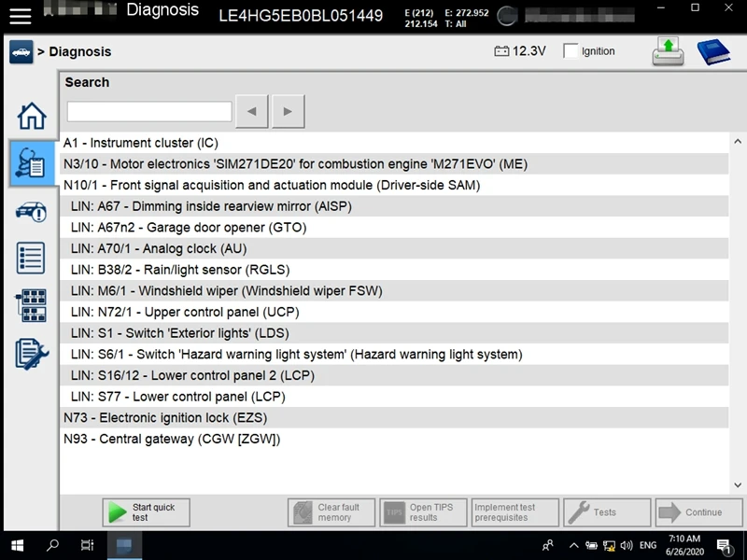Click the Search input field
This screenshot has width=747, height=560.
(x=149, y=111)
